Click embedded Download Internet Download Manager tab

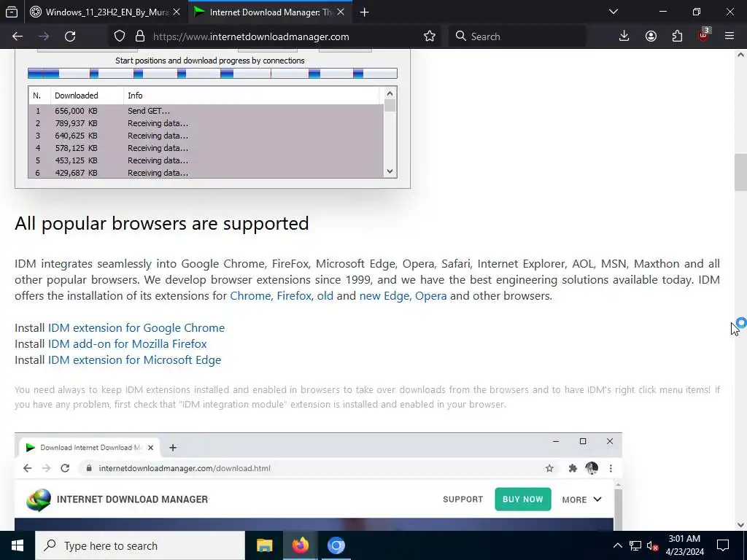point(89,448)
